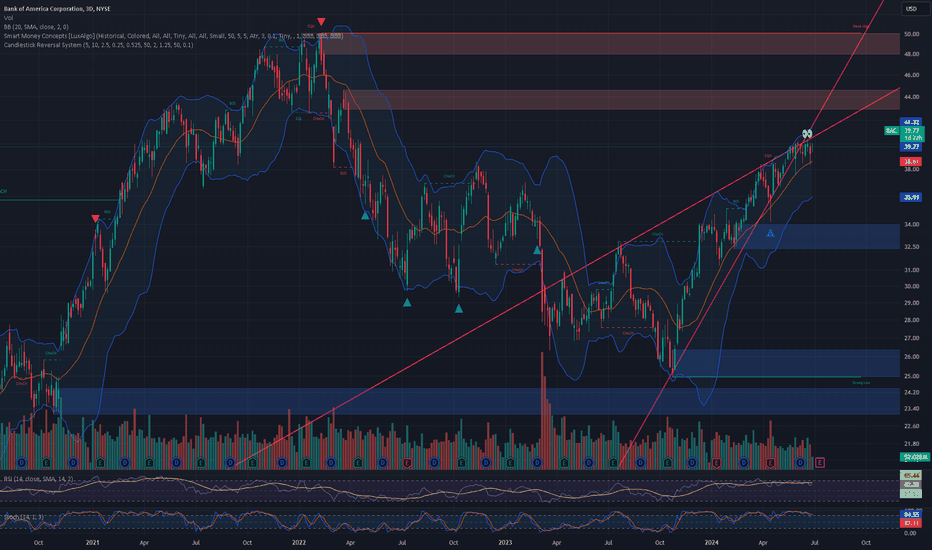The width and height of the screenshot is (932, 550).
Task: Click the eyes emoji marker on the chart
Action: pos(807,134)
